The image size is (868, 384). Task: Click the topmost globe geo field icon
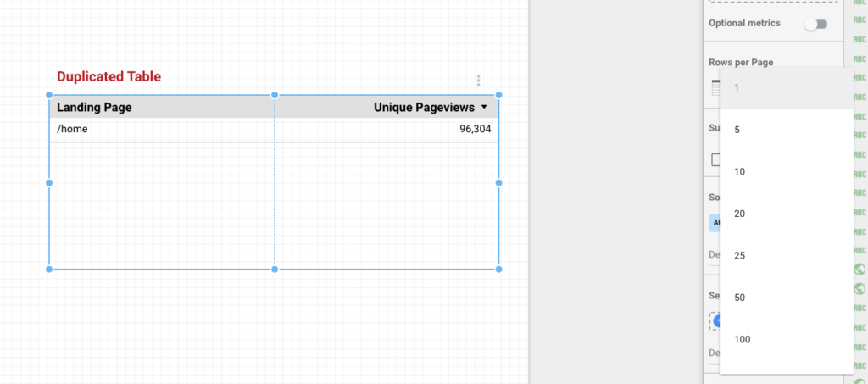tap(860, 270)
